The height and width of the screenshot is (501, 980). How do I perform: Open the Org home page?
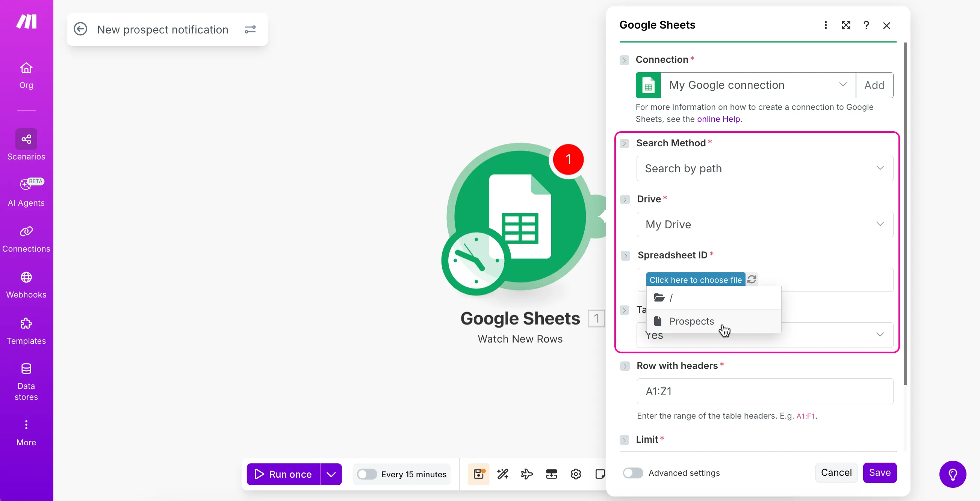click(x=26, y=75)
